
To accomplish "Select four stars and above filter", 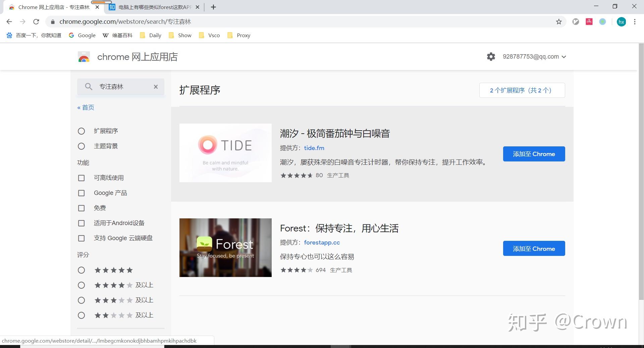I will (x=81, y=285).
